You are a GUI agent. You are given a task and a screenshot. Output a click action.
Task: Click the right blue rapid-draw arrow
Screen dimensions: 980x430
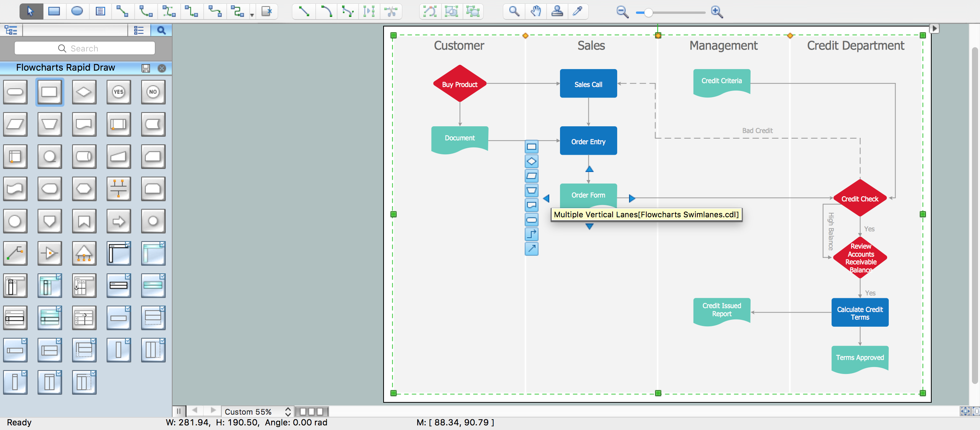632,198
